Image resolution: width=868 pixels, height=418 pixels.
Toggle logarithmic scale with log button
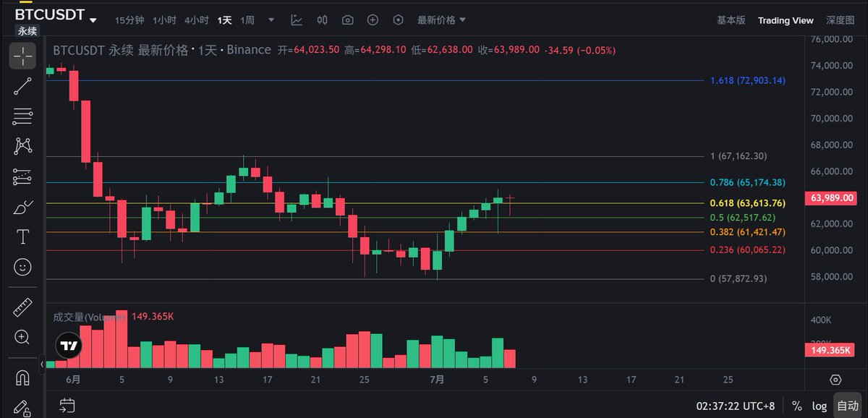click(x=819, y=406)
